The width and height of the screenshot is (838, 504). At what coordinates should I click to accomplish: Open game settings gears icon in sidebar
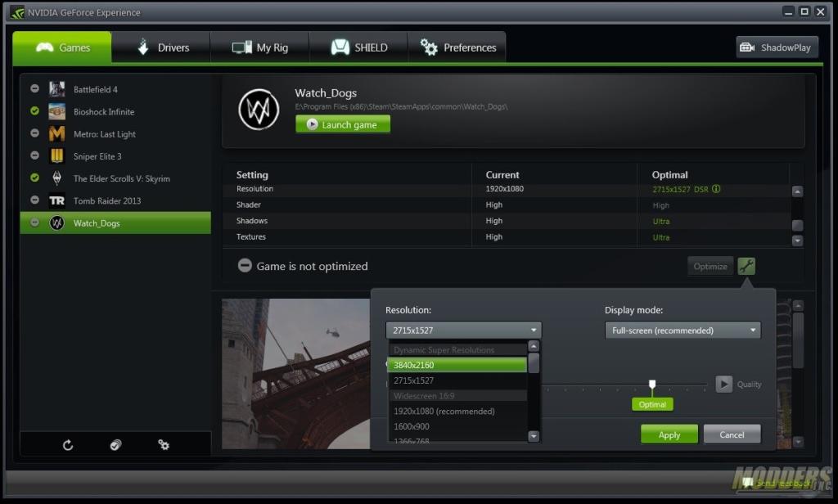(x=164, y=444)
